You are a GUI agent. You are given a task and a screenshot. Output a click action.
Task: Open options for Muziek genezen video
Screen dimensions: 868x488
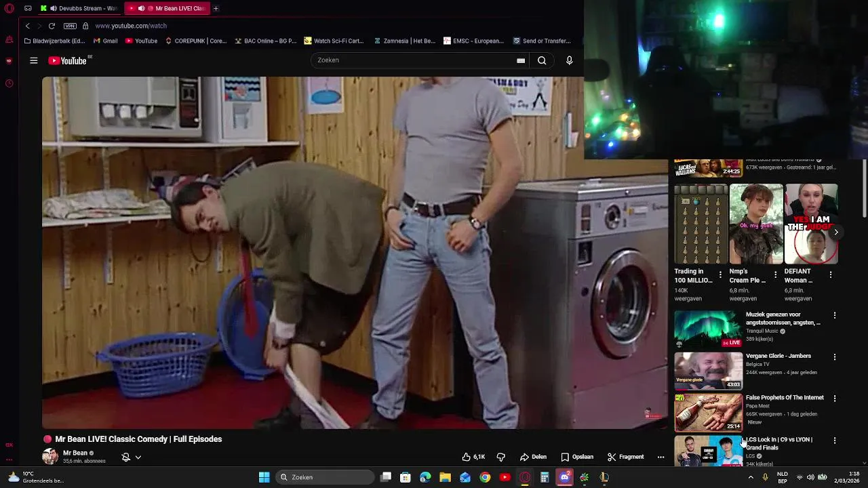click(x=835, y=315)
